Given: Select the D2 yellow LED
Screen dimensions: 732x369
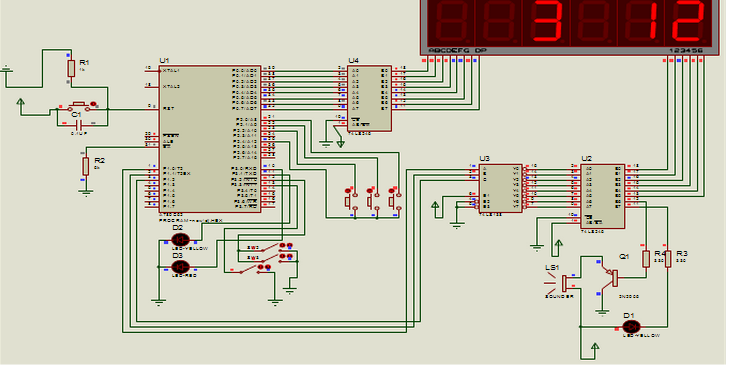Looking at the screenshot, I should click(180, 240).
